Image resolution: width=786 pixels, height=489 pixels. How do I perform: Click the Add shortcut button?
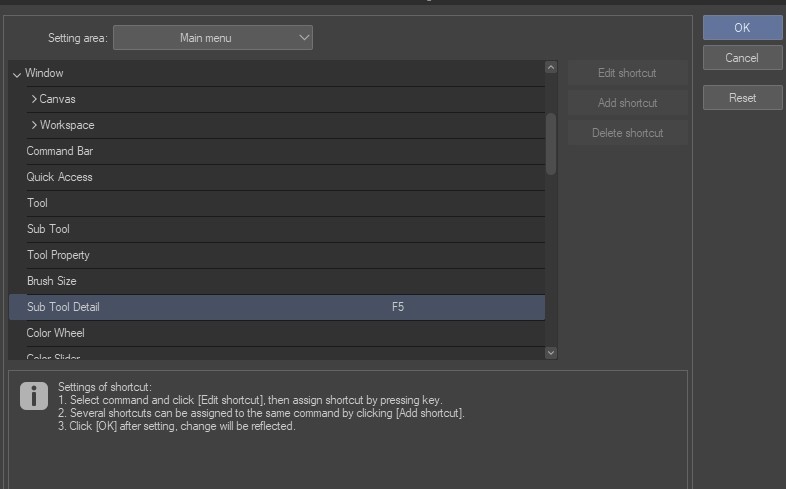[x=628, y=103]
